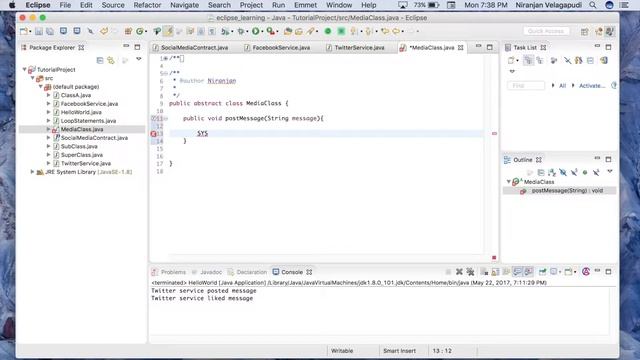Click Collapse All icon in Task List
Screen dimensions: 640x360
click(x=590, y=60)
